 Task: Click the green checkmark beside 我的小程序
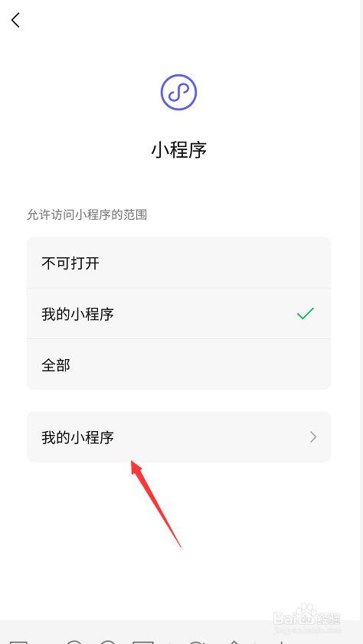[305, 313]
